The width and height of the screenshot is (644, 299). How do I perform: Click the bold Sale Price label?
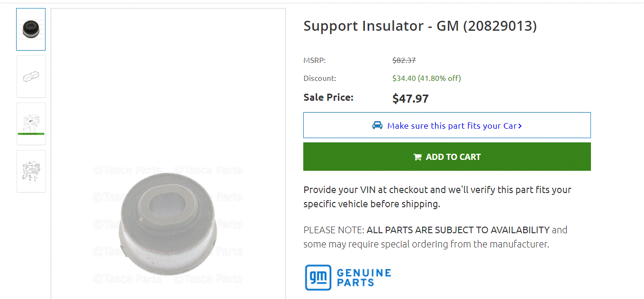pyautogui.click(x=328, y=97)
